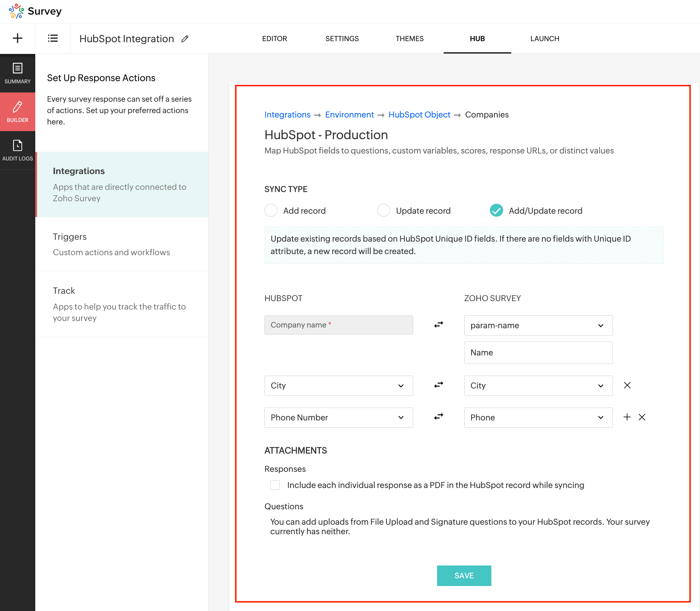700x611 pixels.
Task: Click the Environment breadcrumb link
Action: tap(349, 115)
